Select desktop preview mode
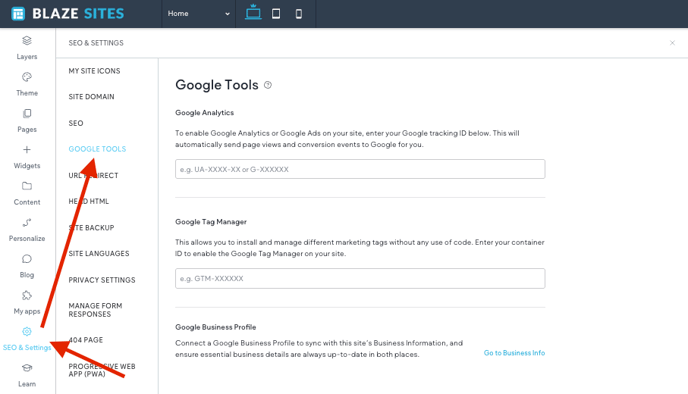 coord(253,12)
